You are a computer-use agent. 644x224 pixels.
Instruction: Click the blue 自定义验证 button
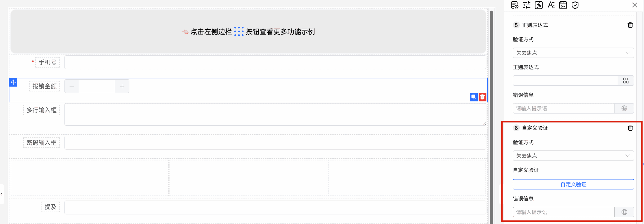click(573, 184)
